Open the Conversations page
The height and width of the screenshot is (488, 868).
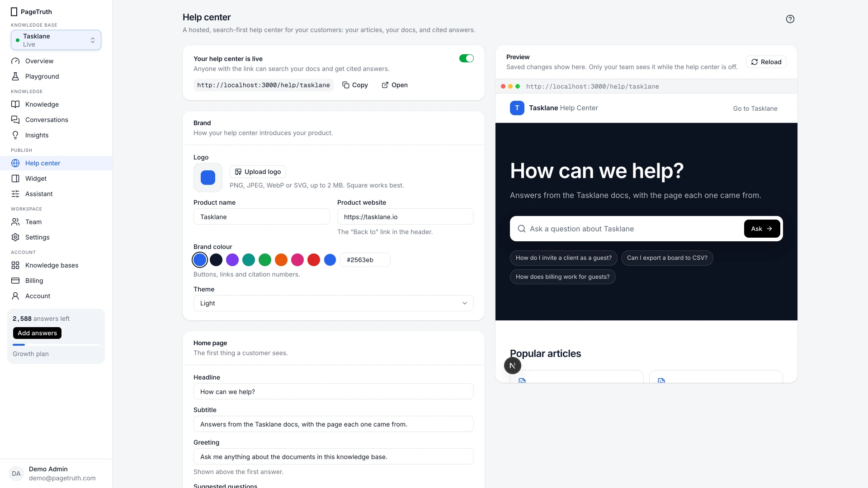56,120
